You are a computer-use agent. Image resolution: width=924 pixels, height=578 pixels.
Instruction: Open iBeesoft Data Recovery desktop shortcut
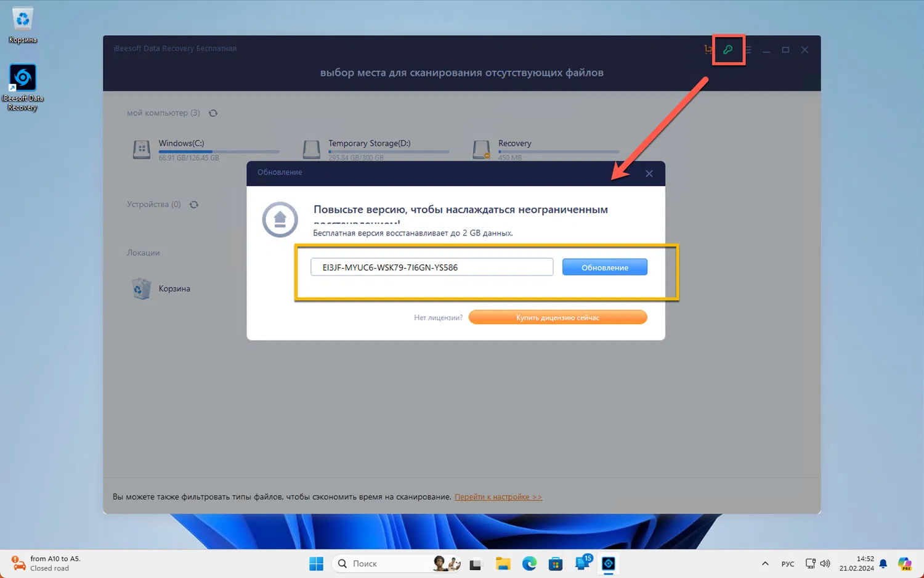[23, 88]
